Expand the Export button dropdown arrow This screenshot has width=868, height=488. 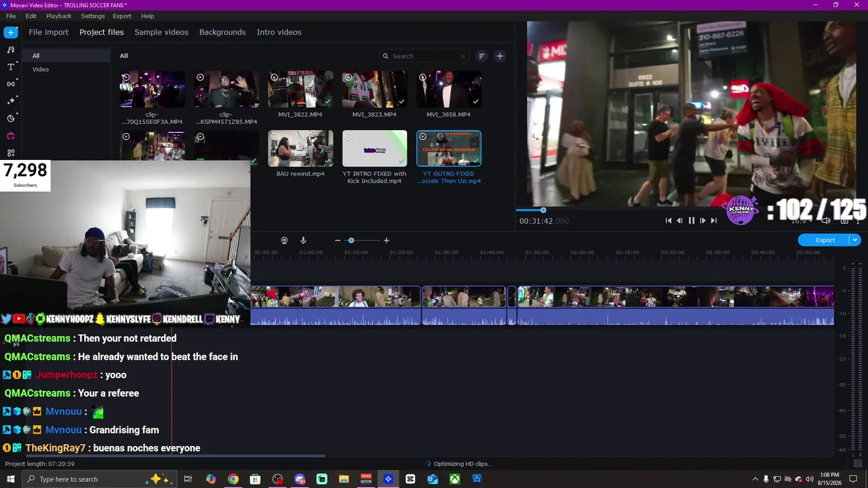[855, 240]
